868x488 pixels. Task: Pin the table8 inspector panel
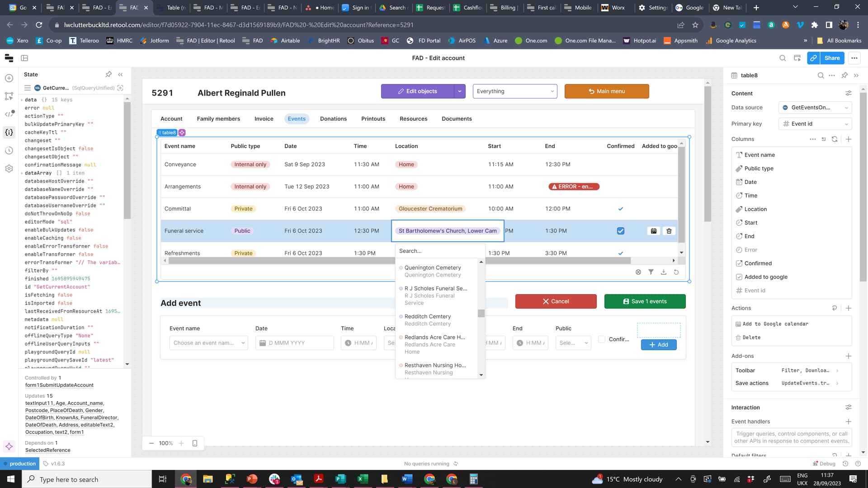pyautogui.click(x=844, y=75)
